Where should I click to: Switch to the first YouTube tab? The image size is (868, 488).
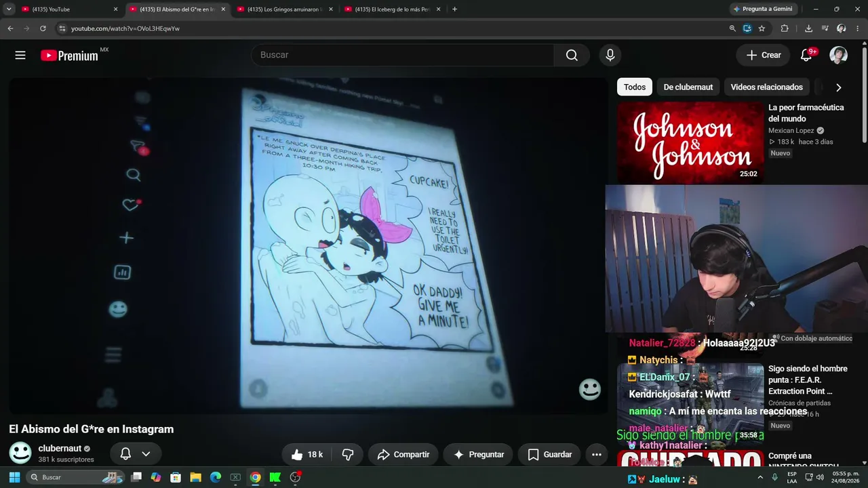point(70,9)
